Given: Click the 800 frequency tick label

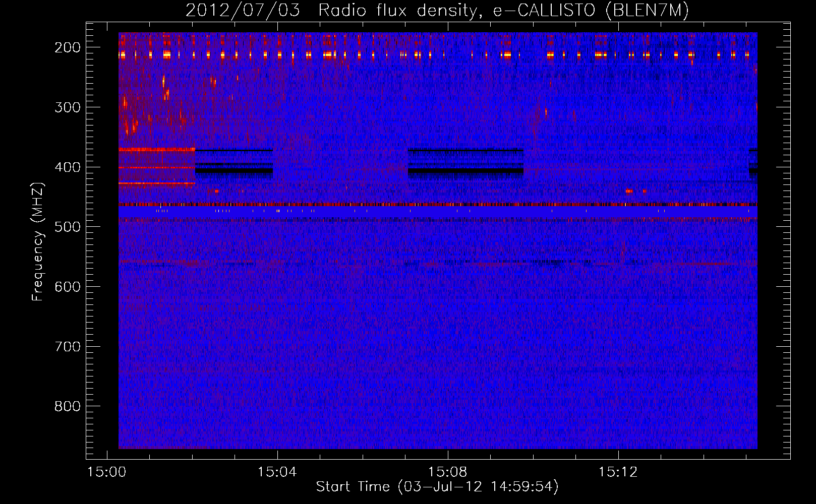Looking at the screenshot, I should pyautogui.click(x=68, y=406).
